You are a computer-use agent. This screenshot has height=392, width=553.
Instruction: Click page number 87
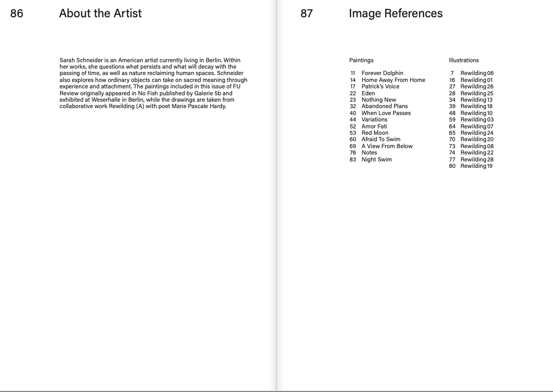click(307, 13)
